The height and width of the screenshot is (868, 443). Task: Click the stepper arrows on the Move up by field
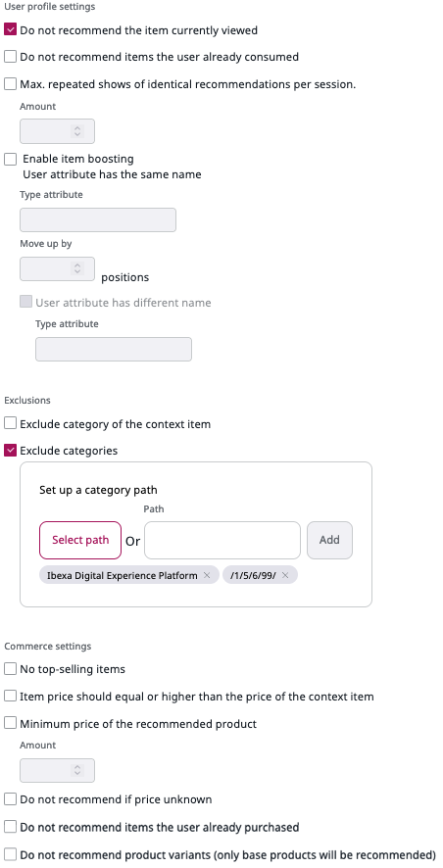[x=77, y=268]
